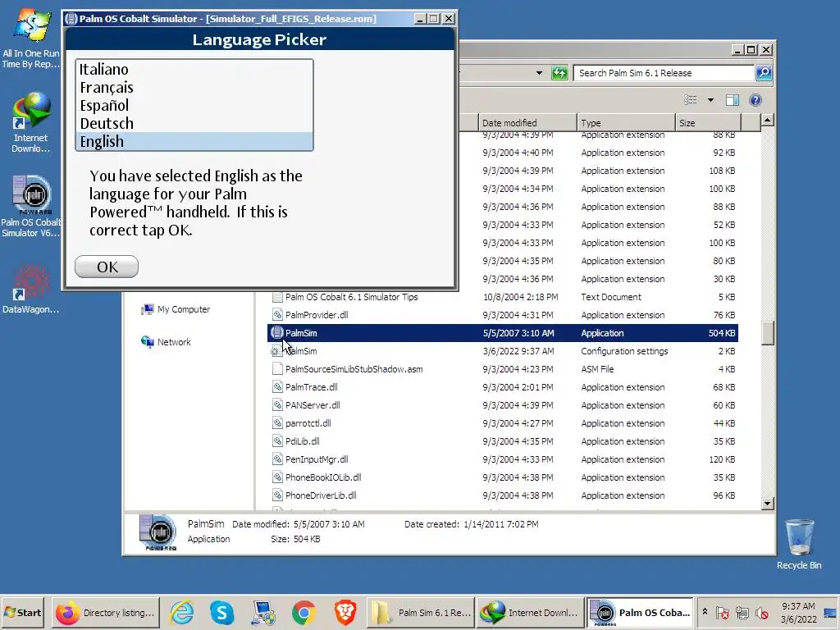Open the Internet Download Manager desktop shortcut
Screen dimensions: 840x630
tap(30, 123)
